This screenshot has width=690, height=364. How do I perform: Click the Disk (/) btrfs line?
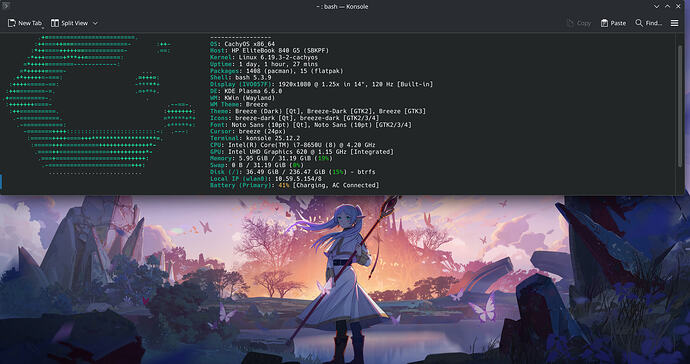[x=293, y=172]
